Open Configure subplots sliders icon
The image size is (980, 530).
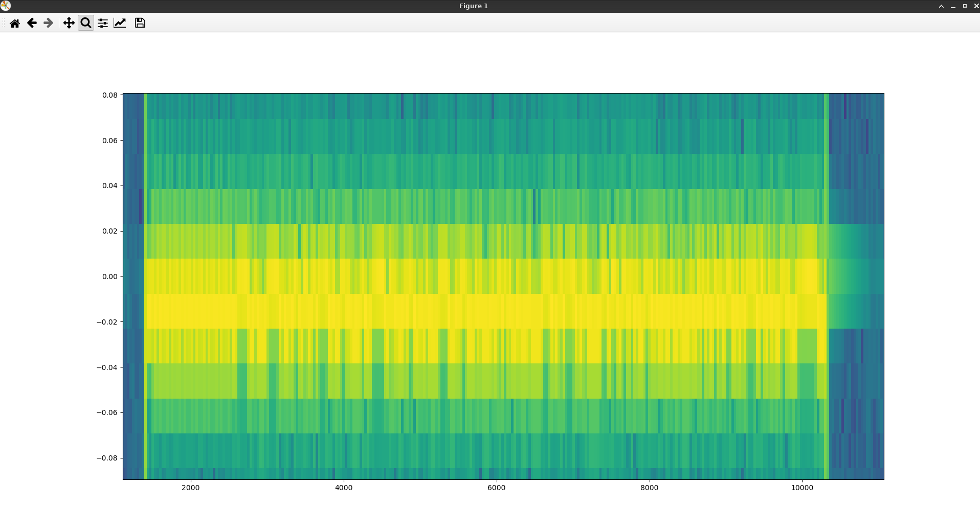[103, 23]
